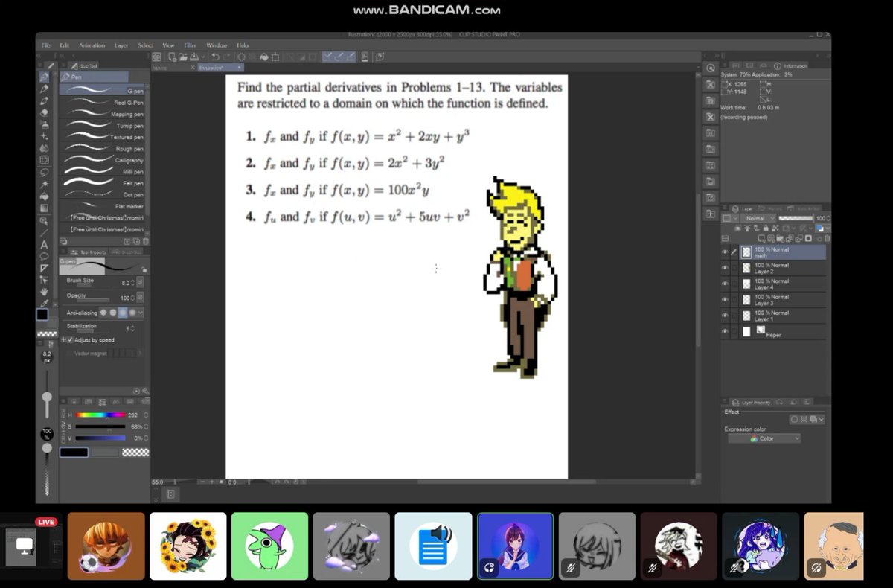Choose the Mapping pen sub tool

click(x=103, y=114)
